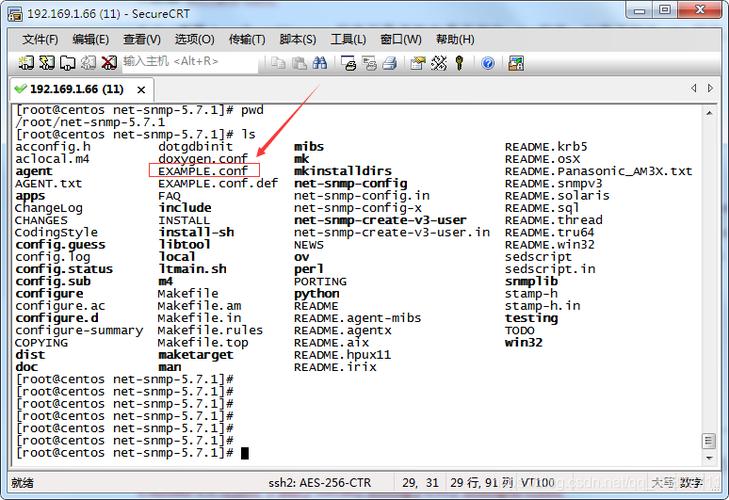
Task: Launch SecureFX toolbar icon
Action: (516, 63)
